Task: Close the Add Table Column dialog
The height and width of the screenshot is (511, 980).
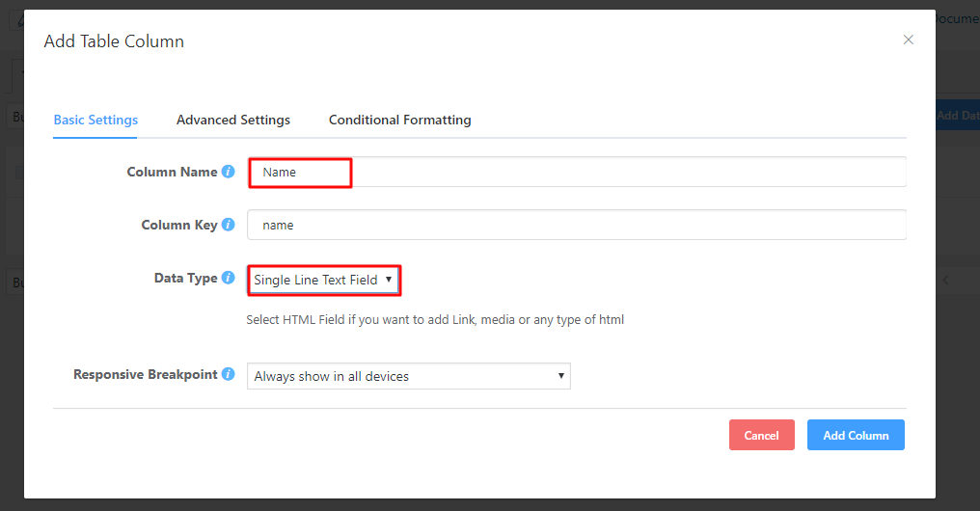Action: tap(908, 40)
